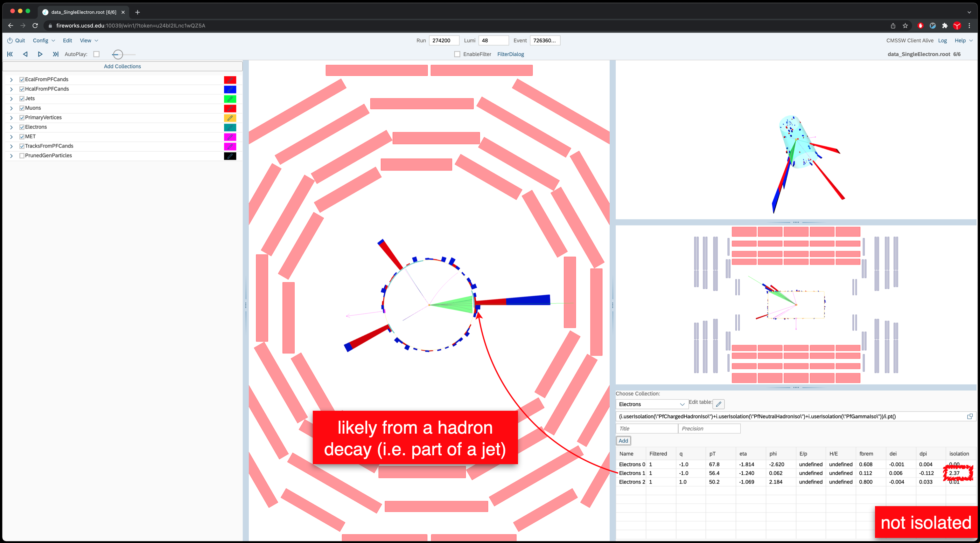Click the Run number field
980x543 pixels.
[x=444, y=40]
